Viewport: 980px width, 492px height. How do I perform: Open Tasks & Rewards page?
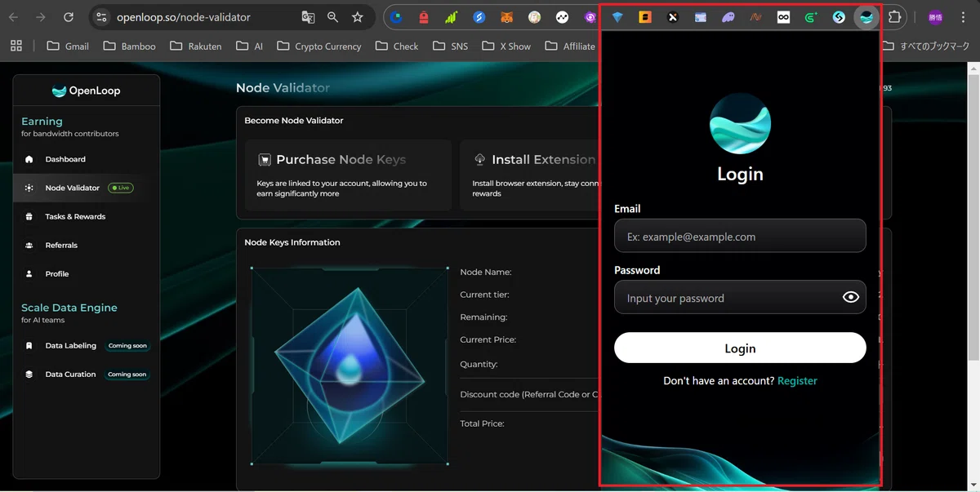coord(87,216)
